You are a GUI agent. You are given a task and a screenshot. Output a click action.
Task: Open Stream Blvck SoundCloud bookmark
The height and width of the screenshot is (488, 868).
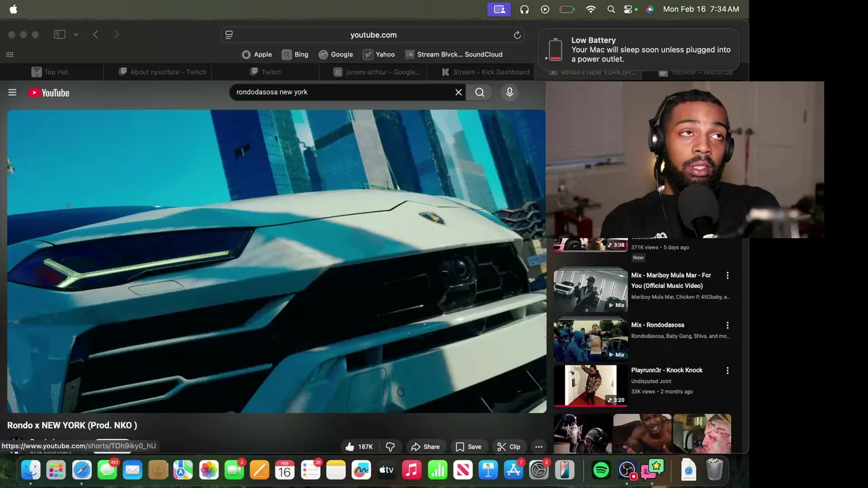454,54
